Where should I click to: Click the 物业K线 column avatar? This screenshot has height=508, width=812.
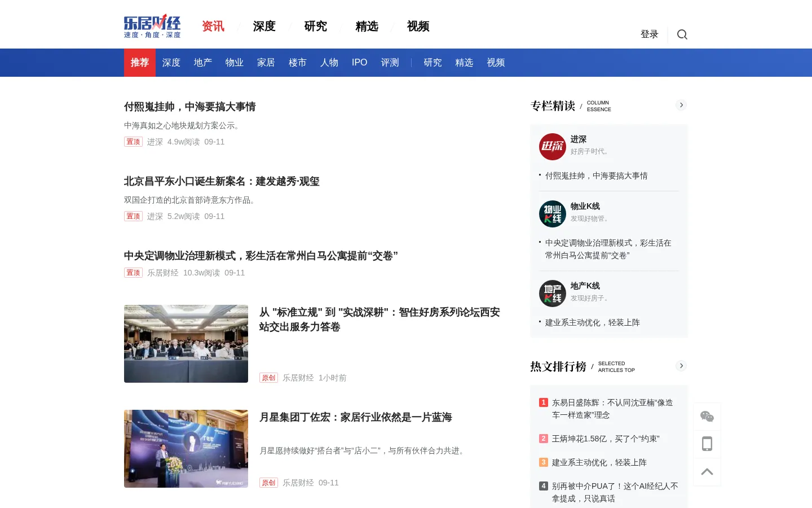coord(553,214)
